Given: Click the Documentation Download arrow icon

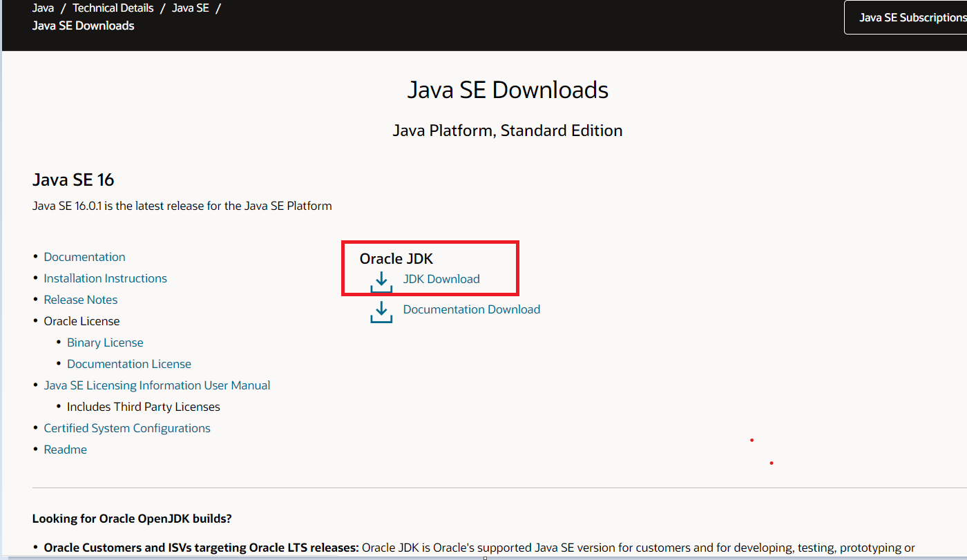Looking at the screenshot, I should click(x=381, y=311).
